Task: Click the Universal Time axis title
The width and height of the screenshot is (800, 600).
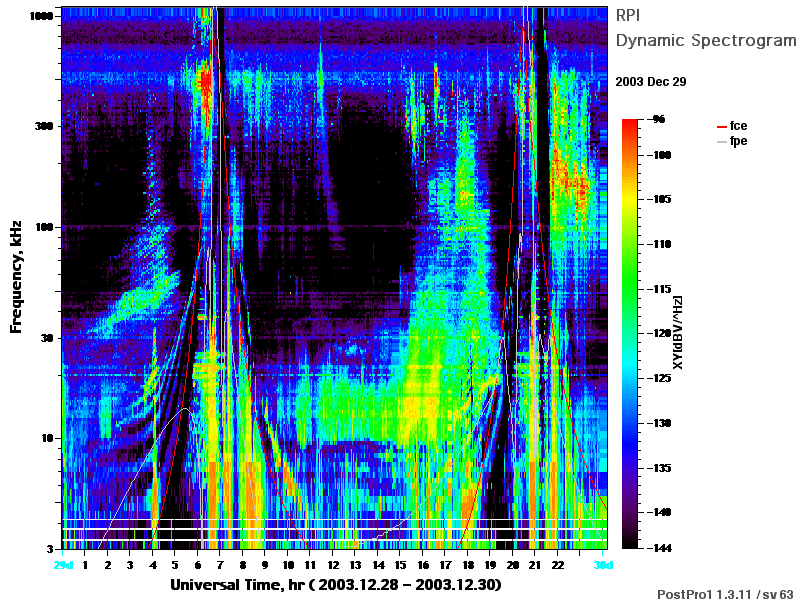Action: tap(336, 585)
